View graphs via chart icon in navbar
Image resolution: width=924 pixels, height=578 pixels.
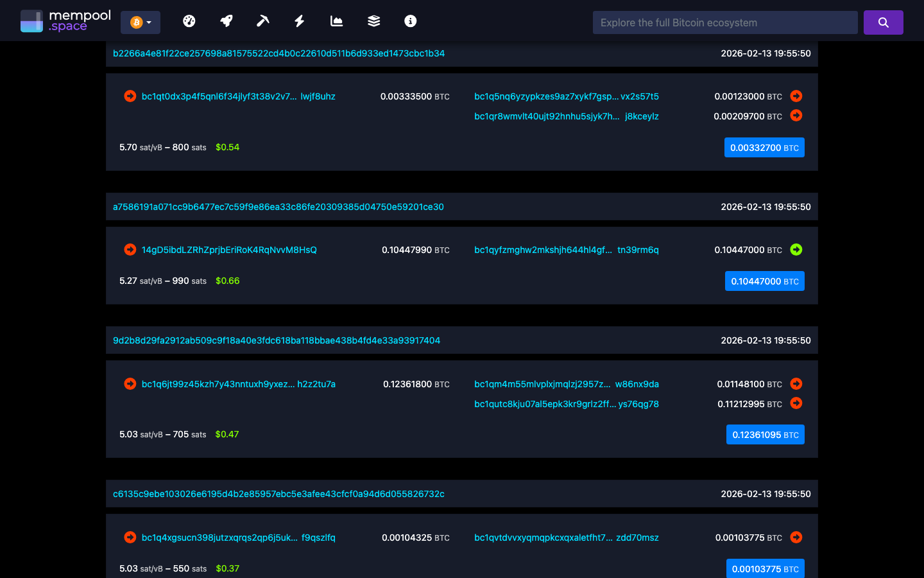pyautogui.click(x=336, y=21)
